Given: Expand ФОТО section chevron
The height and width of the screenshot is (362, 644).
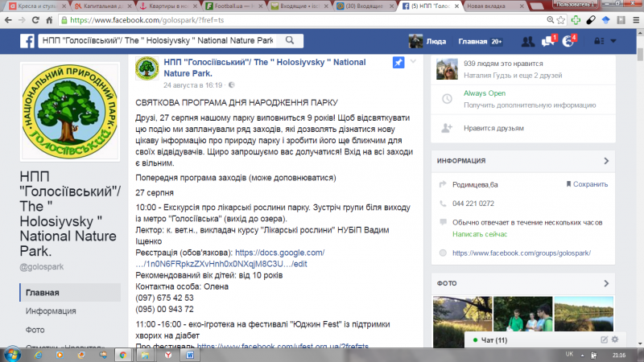Looking at the screenshot, I should coord(606,283).
